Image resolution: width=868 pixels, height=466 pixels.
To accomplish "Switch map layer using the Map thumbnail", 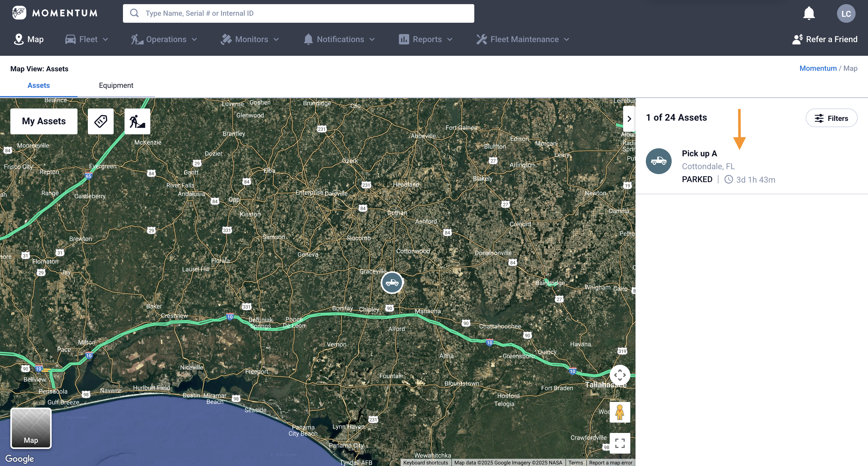I will click(x=31, y=428).
